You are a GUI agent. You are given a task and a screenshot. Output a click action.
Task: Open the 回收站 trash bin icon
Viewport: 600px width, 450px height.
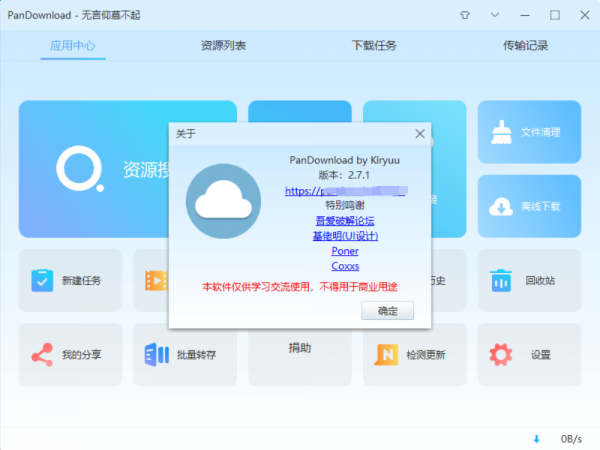(501, 280)
